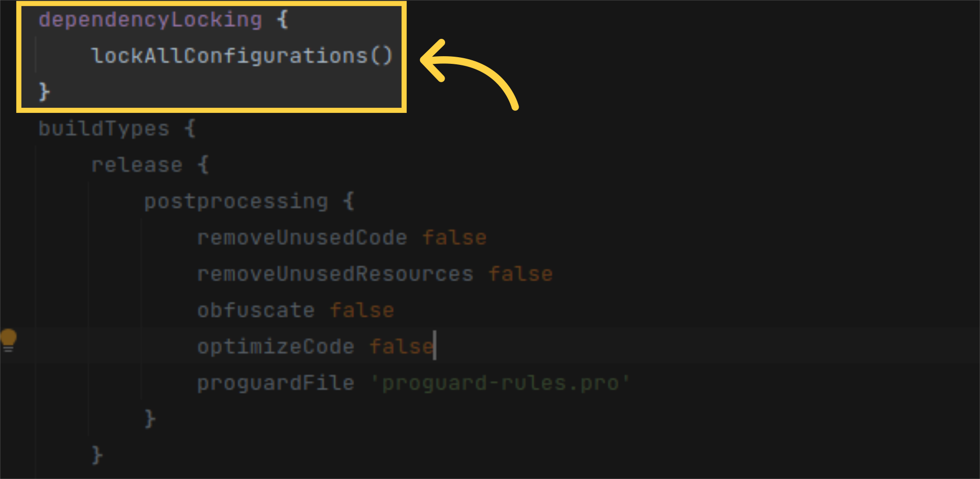Click the dependencyLocking keyword
Image resolution: width=980 pixels, height=479 pixels.
(x=150, y=20)
